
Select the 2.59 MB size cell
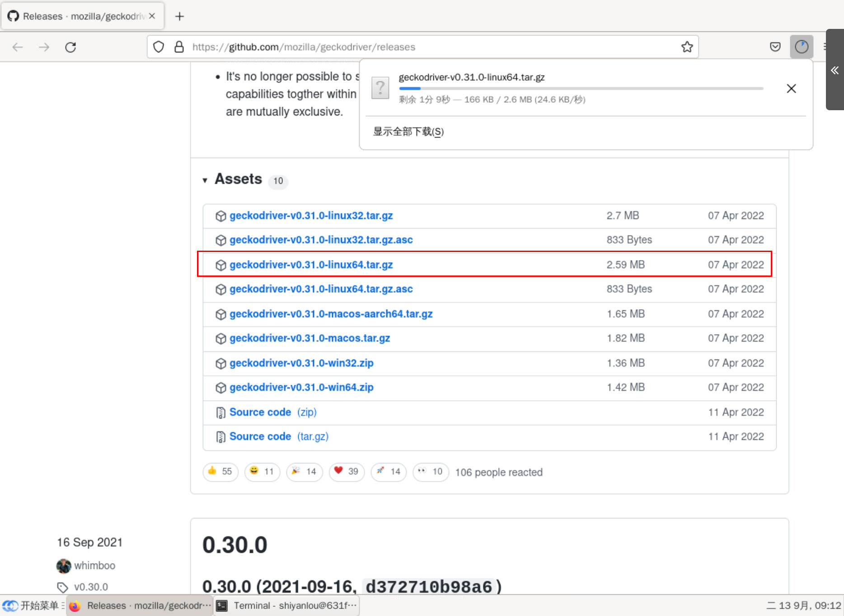coord(625,265)
